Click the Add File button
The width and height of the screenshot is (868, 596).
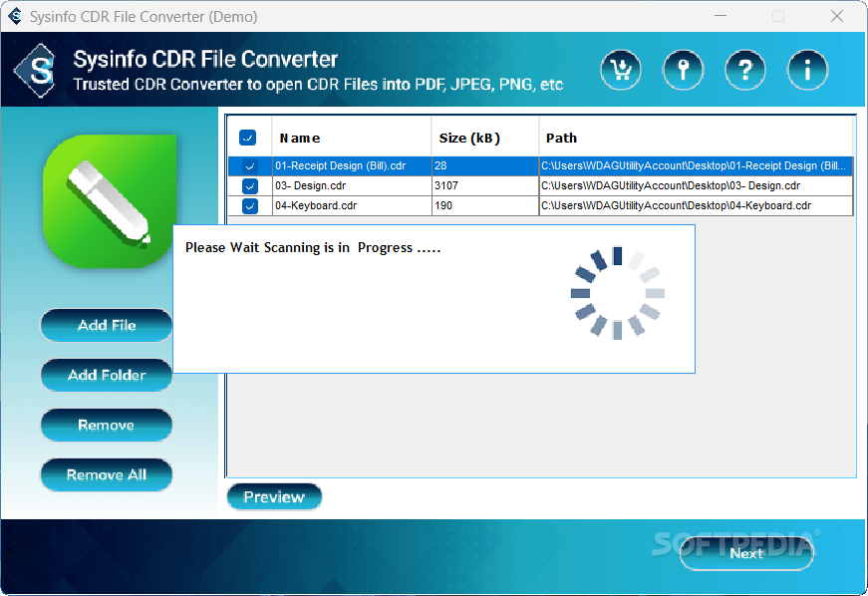[x=106, y=325]
